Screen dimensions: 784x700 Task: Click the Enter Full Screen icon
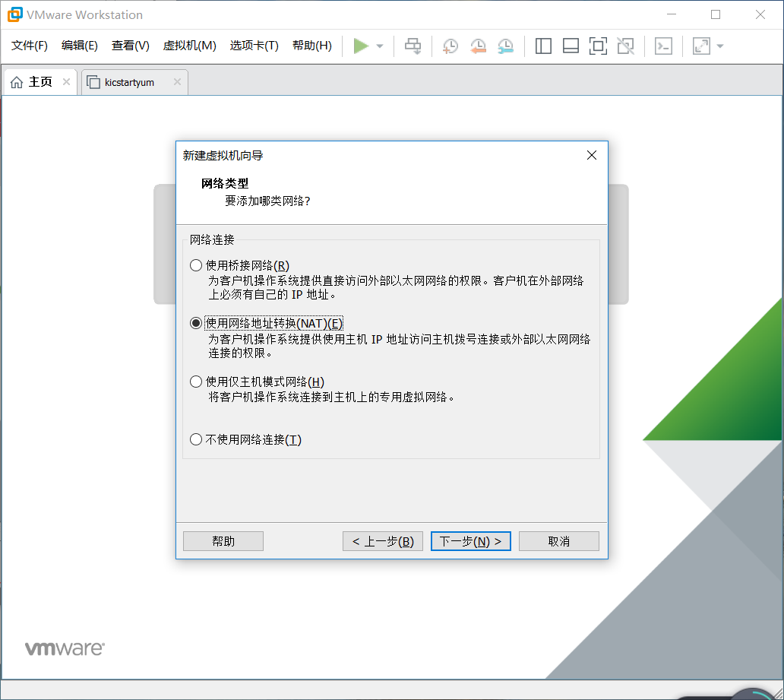pos(598,46)
